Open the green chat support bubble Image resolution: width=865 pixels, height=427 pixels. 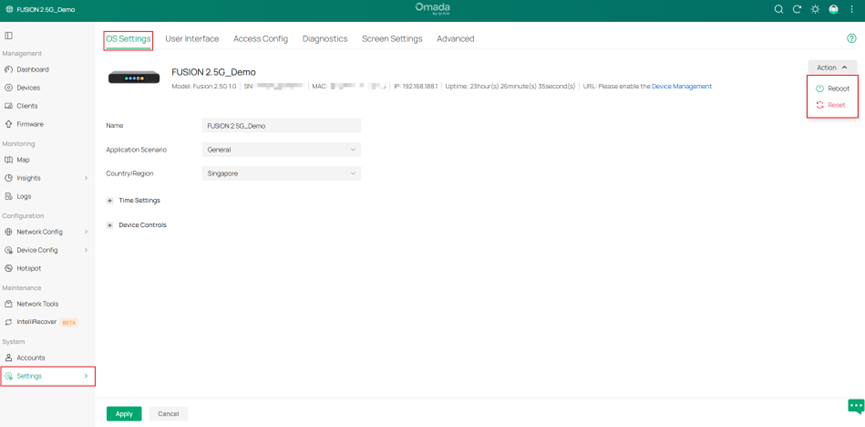point(856,407)
